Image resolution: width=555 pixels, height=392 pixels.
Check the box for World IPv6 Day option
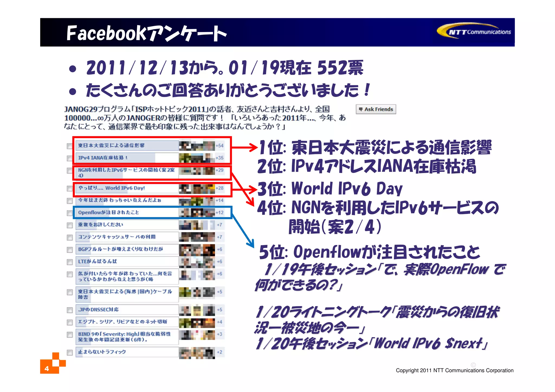pyautogui.click(x=70, y=188)
